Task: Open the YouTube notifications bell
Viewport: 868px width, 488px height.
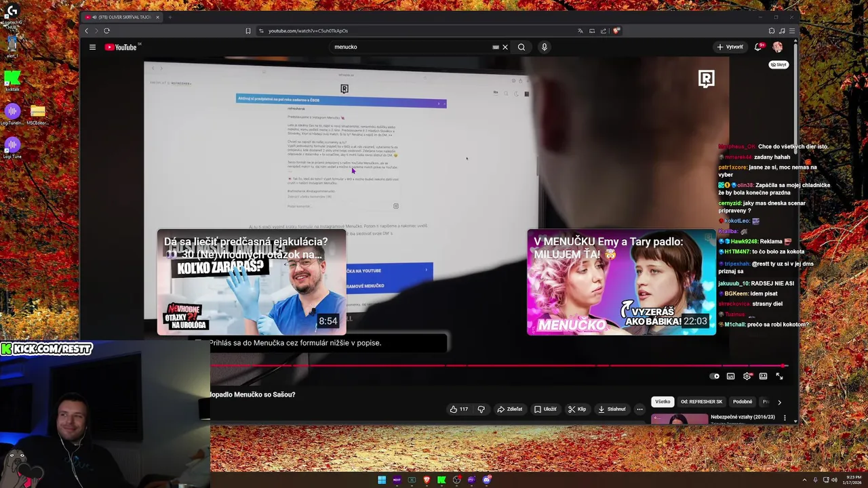Action: 758,47
